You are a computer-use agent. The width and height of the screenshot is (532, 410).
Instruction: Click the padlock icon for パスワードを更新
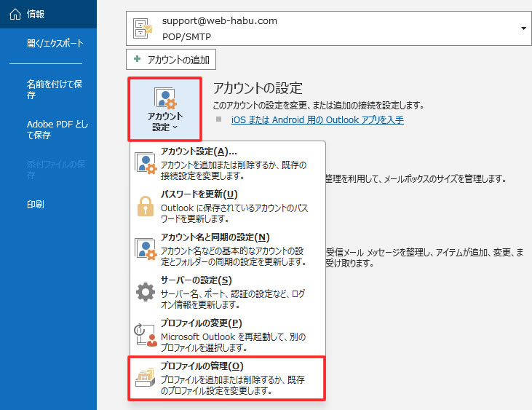tap(146, 206)
